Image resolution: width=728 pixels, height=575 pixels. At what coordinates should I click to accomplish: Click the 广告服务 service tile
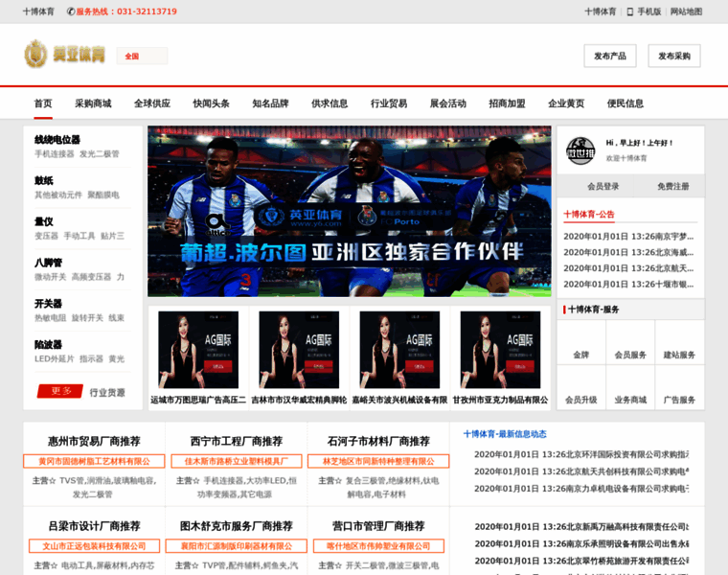tap(680, 387)
